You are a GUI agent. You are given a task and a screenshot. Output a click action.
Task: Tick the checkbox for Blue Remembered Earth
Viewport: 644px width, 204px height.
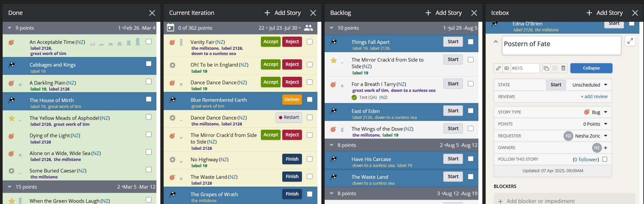(310, 99)
